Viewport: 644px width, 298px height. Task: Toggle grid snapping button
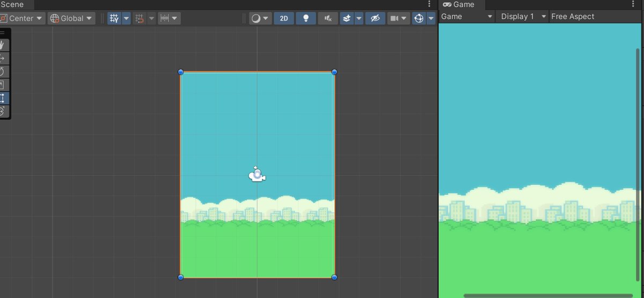pos(140,18)
